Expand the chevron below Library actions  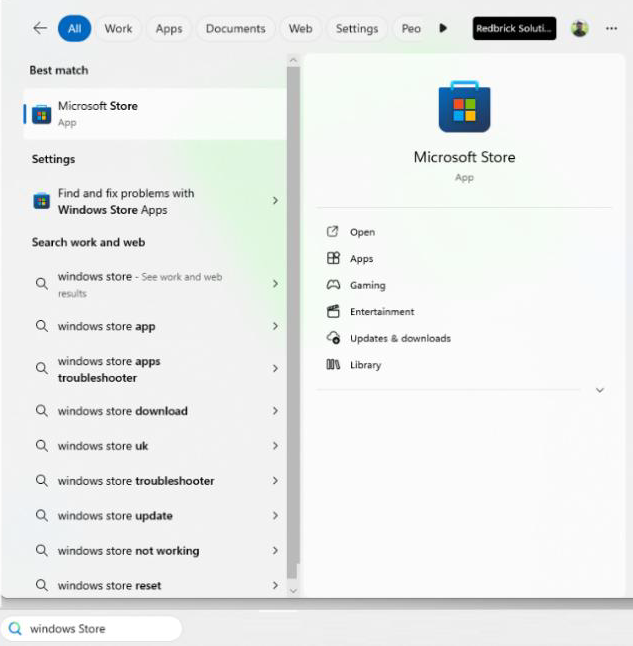600,390
